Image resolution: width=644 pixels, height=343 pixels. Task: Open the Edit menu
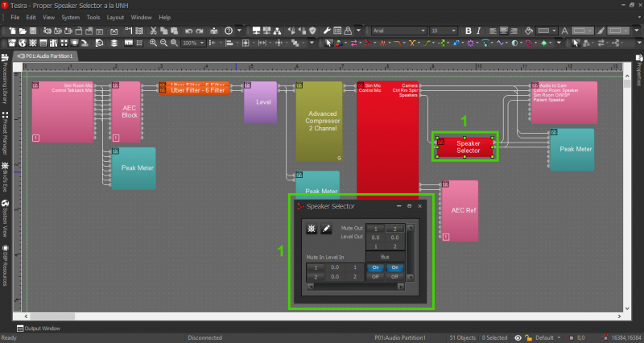coord(31,17)
